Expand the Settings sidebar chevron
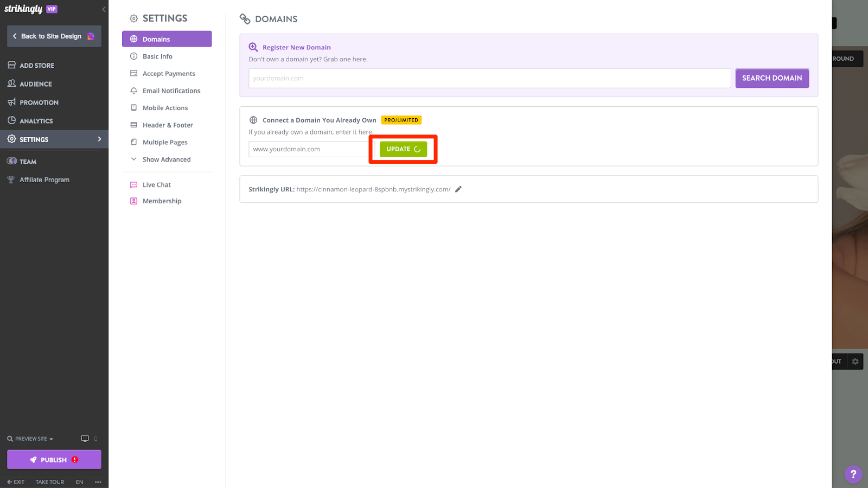The height and width of the screenshot is (488, 868). (99, 139)
